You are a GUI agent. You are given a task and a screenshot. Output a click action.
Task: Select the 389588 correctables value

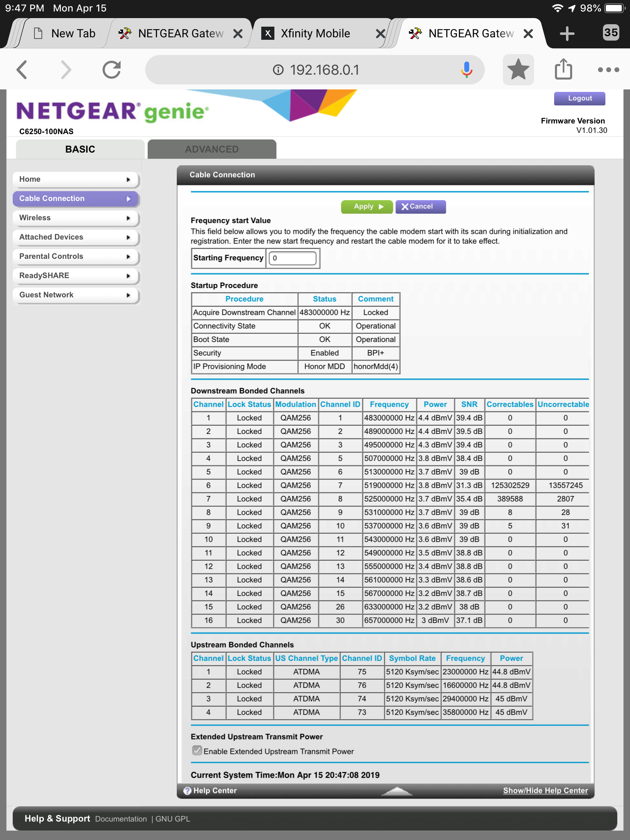point(510,499)
